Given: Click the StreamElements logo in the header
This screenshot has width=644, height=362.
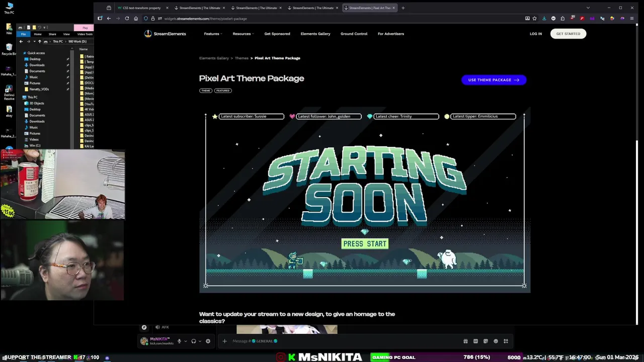Looking at the screenshot, I should (165, 34).
